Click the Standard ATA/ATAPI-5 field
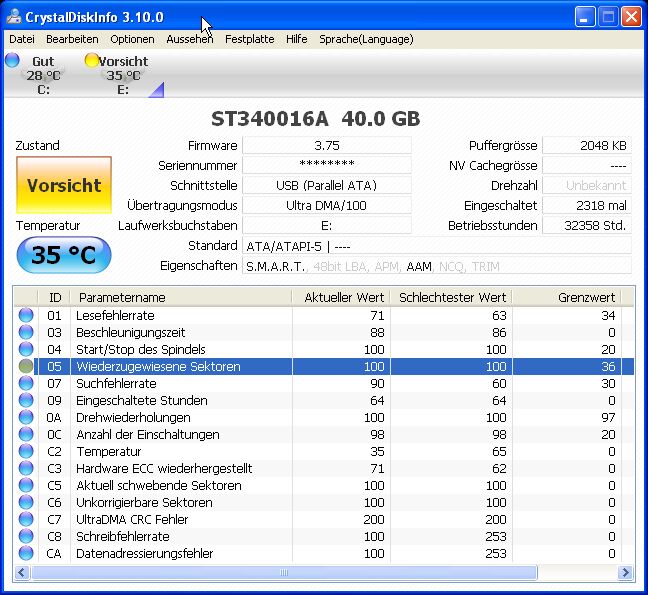Viewport: 648px width, 595px height. [x=437, y=246]
